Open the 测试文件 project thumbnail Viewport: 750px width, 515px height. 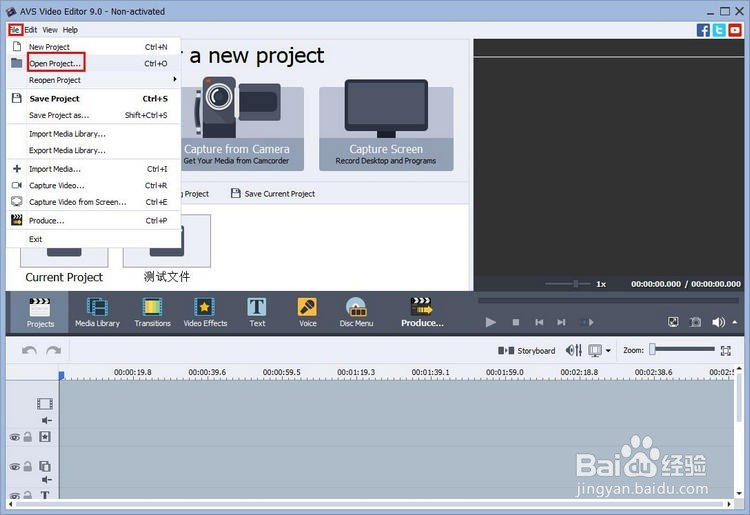166,249
